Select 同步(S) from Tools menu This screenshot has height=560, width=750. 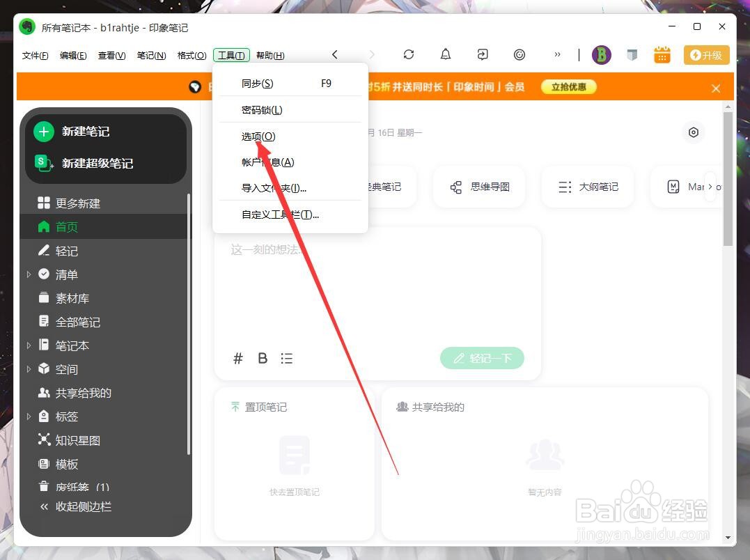coord(290,83)
